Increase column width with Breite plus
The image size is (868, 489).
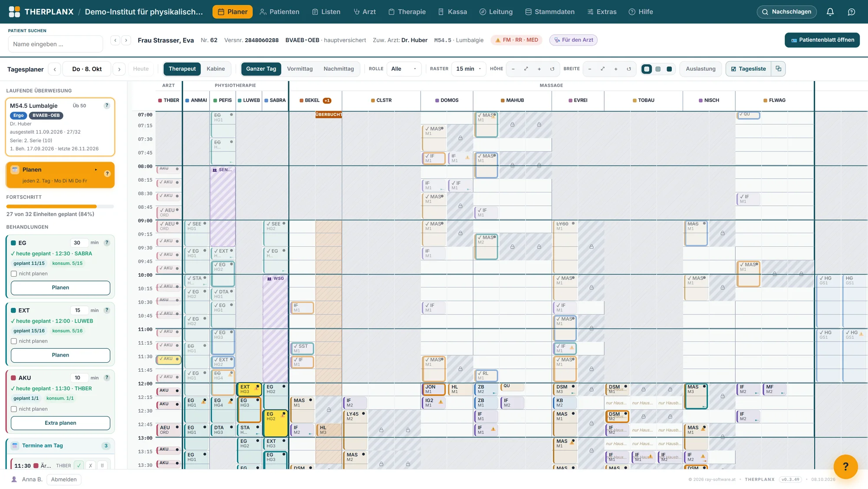[x=615, y=69]
